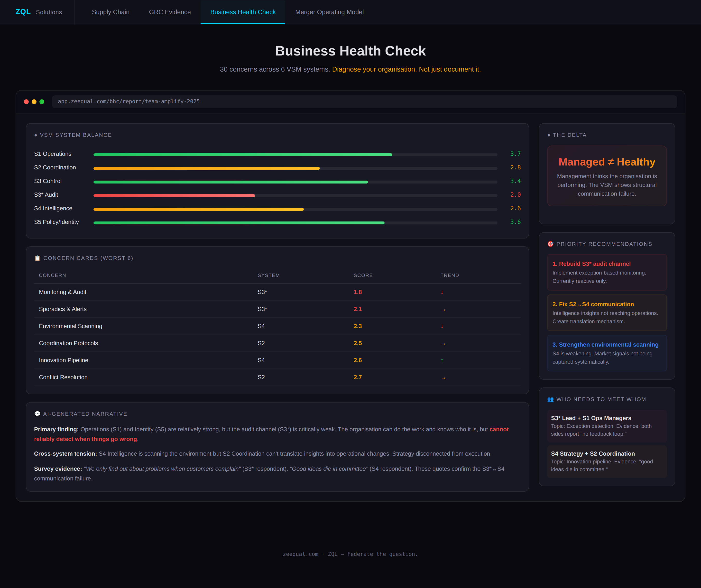The height and width of the screenshot is (588, 701).
Task: Click the S3* Audit red progress bar
Action: point(174,196)
